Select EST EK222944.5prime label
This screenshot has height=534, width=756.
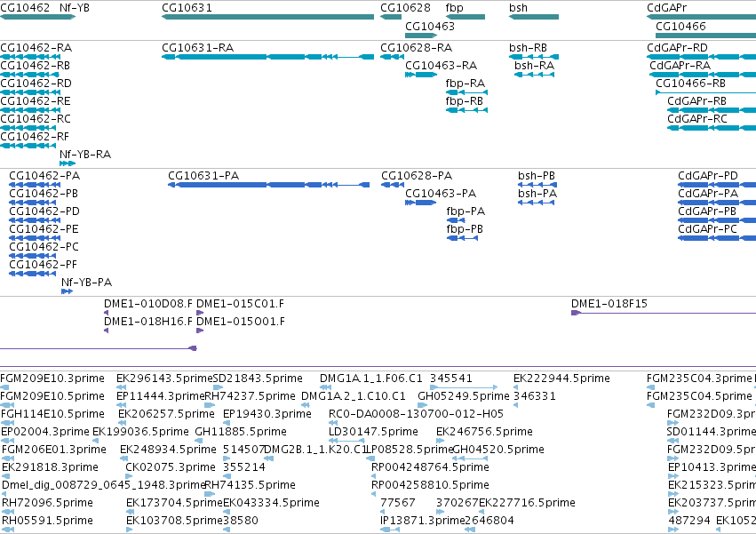click(x=561, y=379)
